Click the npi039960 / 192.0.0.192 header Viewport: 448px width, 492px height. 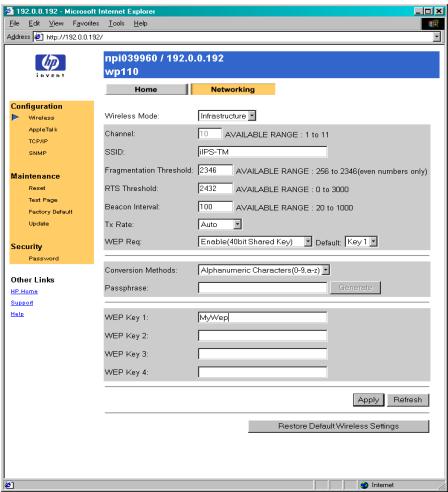pos(164,58)
